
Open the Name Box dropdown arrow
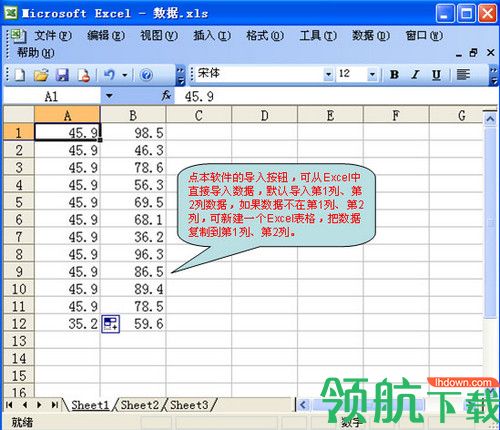(109, 96)
